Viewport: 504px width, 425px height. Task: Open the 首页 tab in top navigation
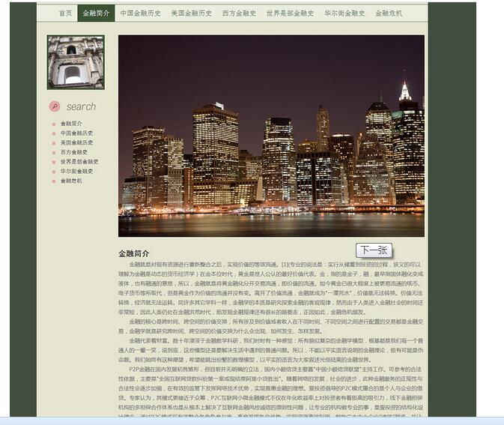point(66,13)
